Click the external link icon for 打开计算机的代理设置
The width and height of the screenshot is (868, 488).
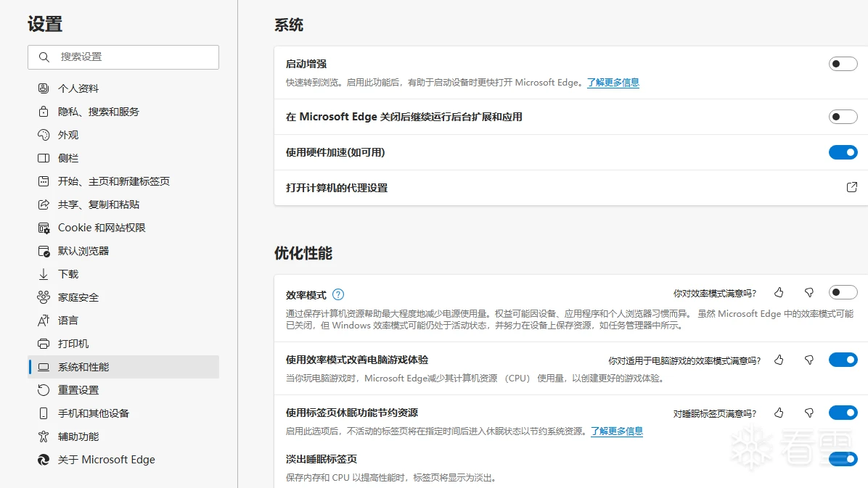pyautogui.click(x=852, y=187)
